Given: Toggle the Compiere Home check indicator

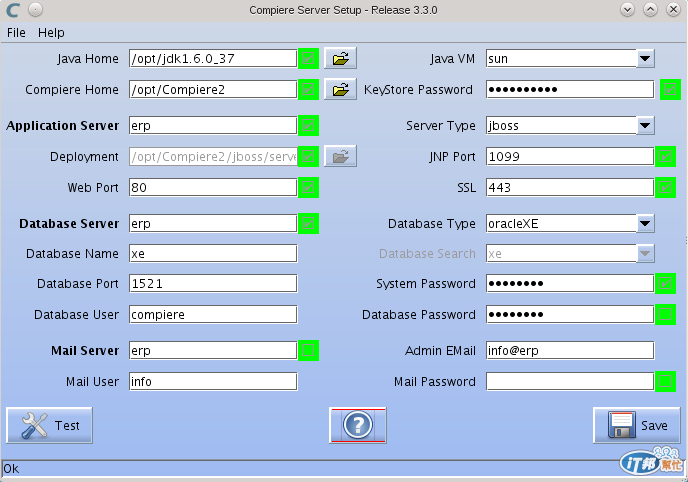Looking at the screenshot, I should coord(308,89).
